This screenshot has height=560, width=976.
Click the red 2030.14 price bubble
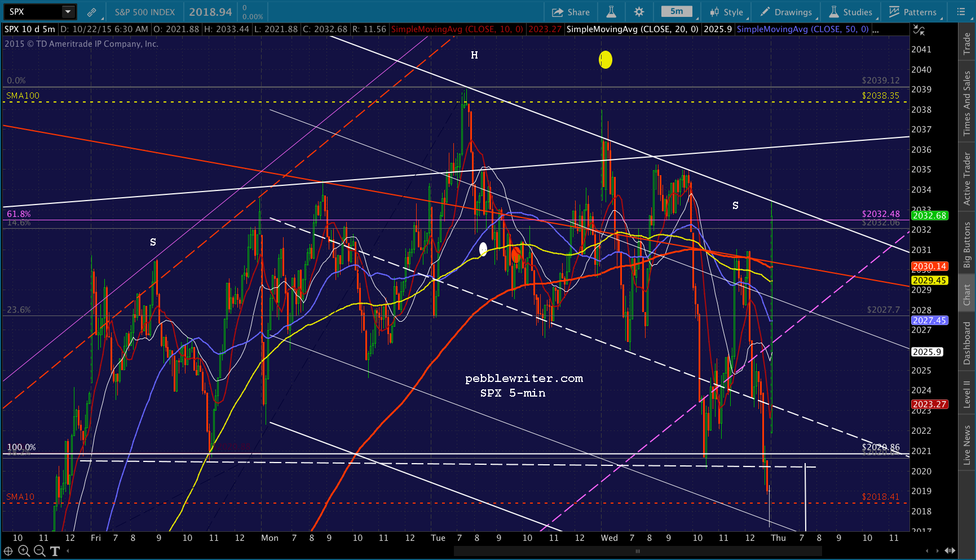tap(930, 266)
